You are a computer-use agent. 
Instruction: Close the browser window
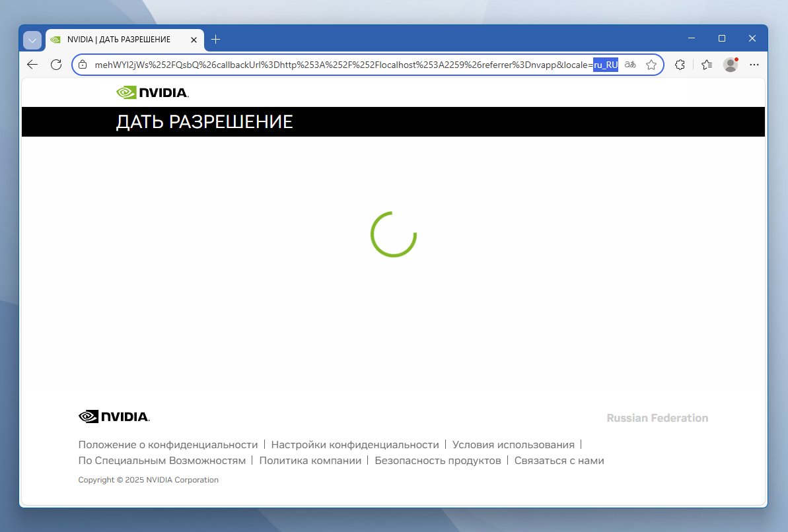[x=752, y=38]
